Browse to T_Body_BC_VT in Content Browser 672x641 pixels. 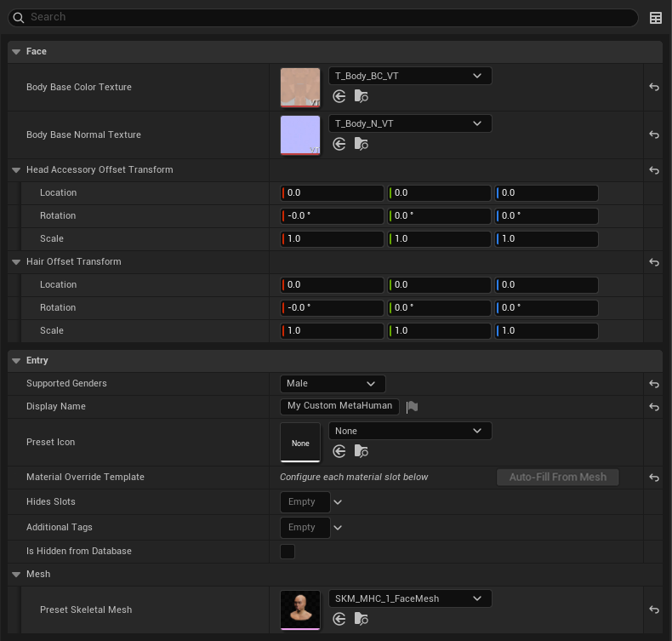click(x=361, y=96)
